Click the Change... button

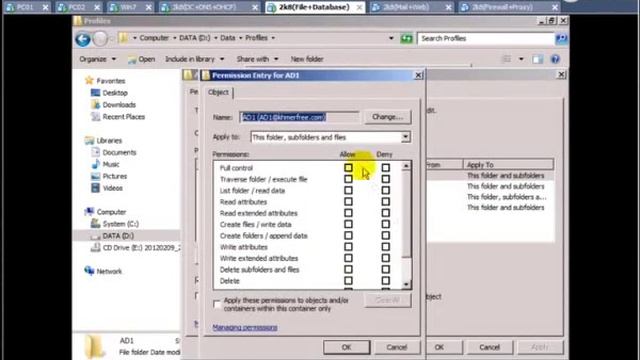[x=387, y=117]
